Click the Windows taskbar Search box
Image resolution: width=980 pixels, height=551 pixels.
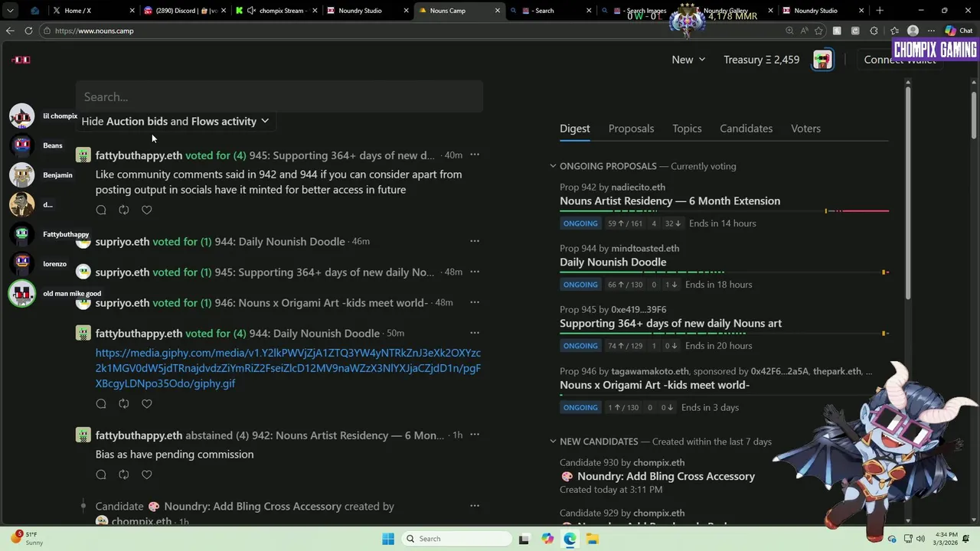point(456,539)
